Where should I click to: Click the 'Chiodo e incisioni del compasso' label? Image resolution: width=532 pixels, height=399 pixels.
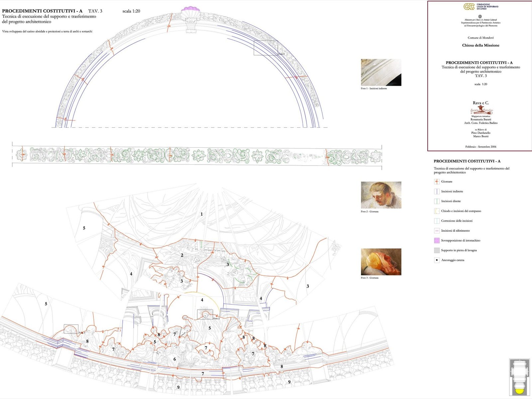pos(461,211)
